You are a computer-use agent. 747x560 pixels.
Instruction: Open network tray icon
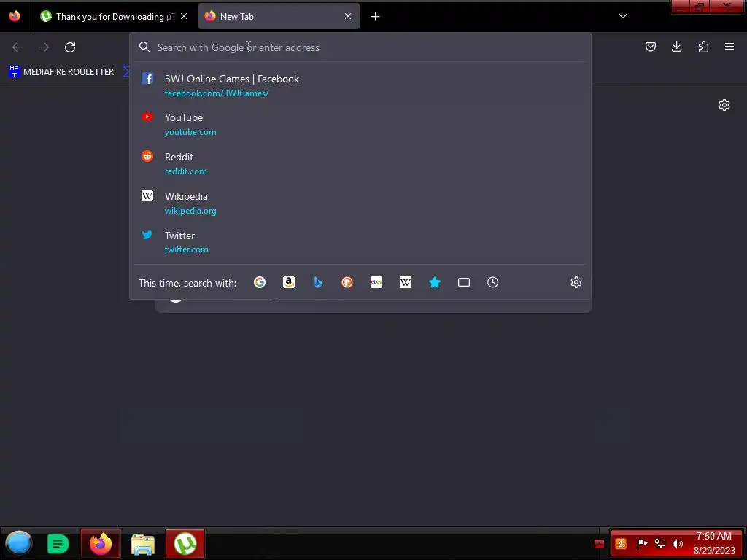[x=659, y=543]
